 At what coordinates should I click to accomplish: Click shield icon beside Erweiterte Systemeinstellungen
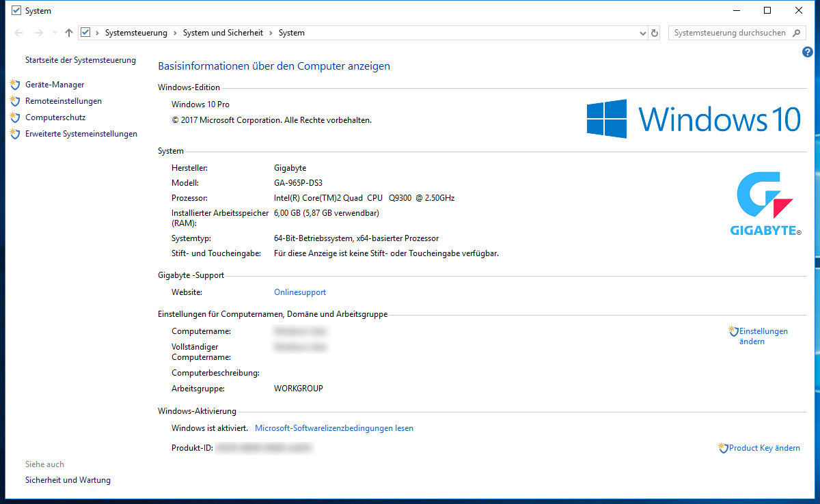click(15, 134)
